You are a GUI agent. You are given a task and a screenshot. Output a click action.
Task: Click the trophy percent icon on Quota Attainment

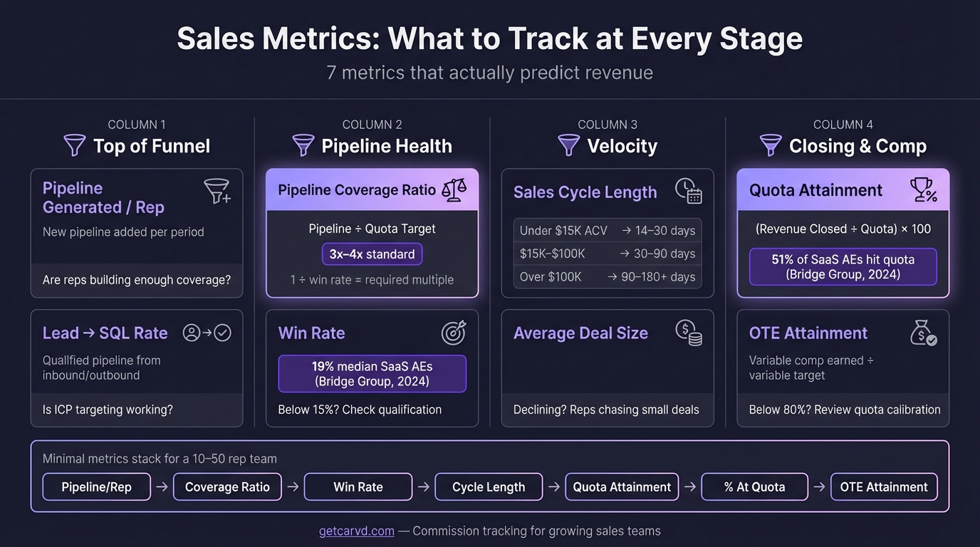(924, 189)
